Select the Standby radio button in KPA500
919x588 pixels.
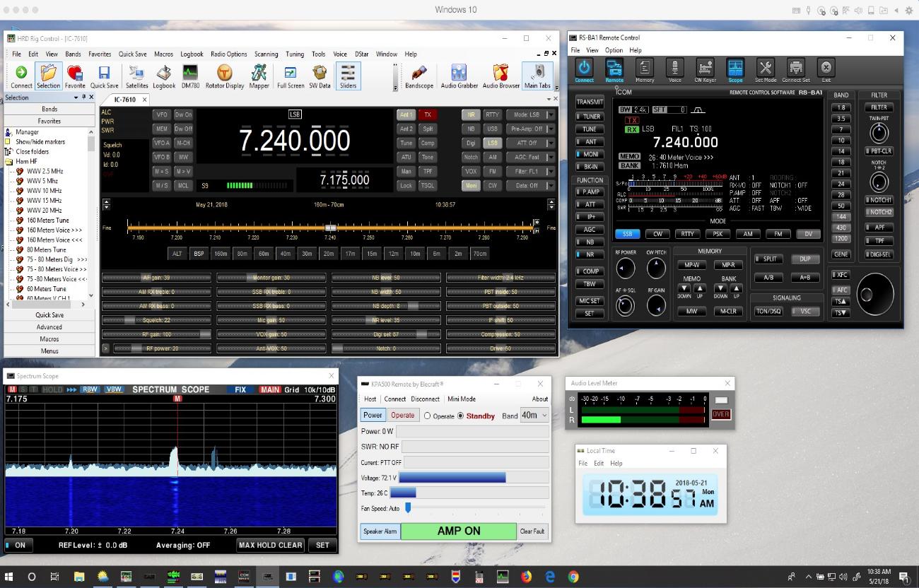(461, 416)
